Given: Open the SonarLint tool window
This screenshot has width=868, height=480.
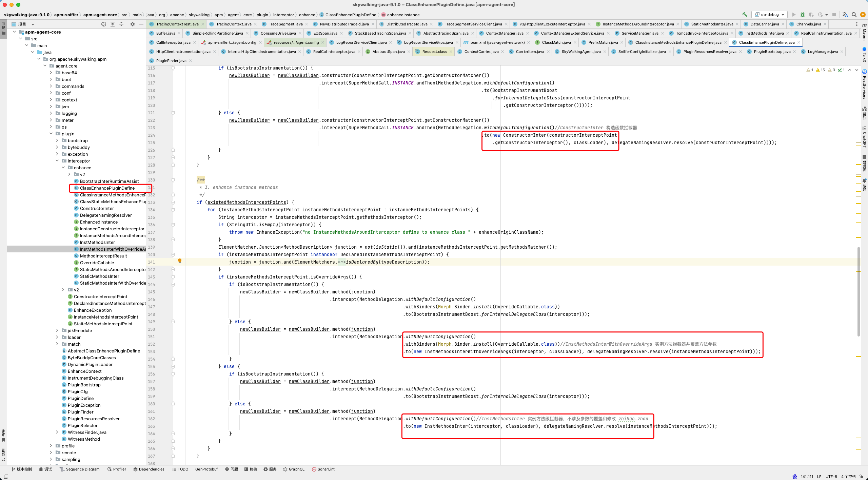Looking at the screenshot, I should pyautogui.click(x=323, y=469).
